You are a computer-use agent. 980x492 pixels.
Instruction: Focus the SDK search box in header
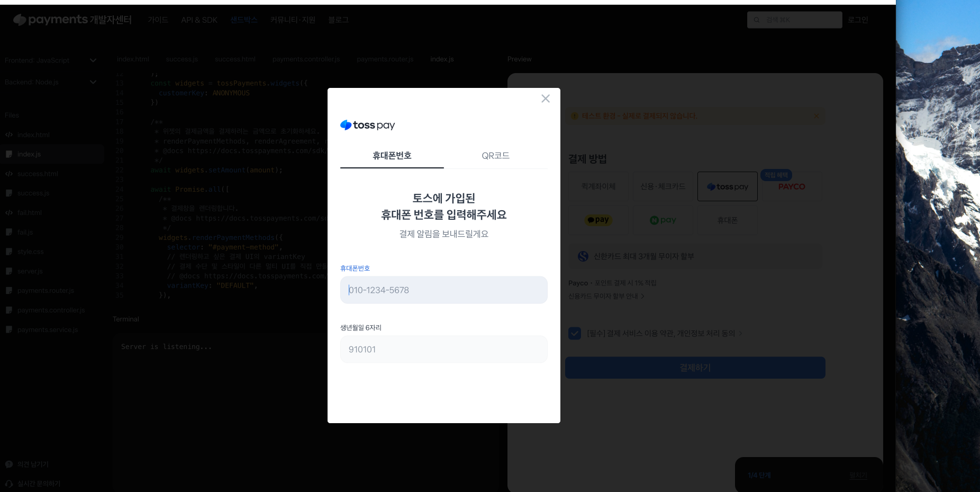coord(795,20)
